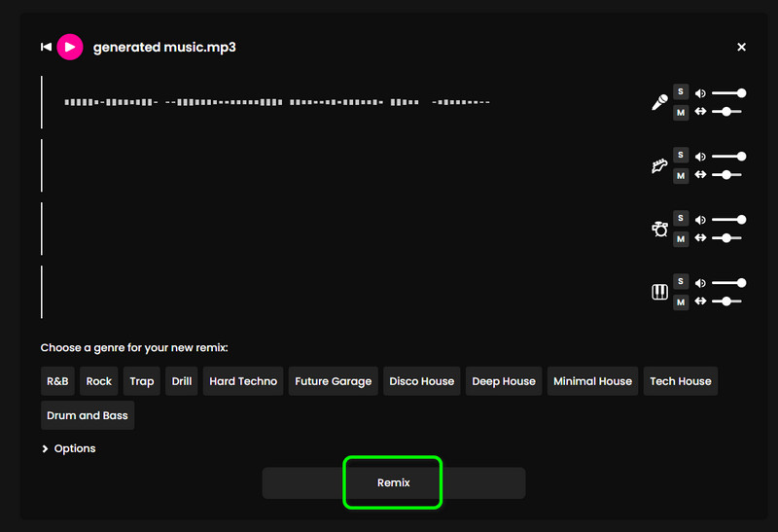The height and width of the screenshot is (532, 778).
Task: Choose the Deep House genre
Action: [x=503, y=381]
